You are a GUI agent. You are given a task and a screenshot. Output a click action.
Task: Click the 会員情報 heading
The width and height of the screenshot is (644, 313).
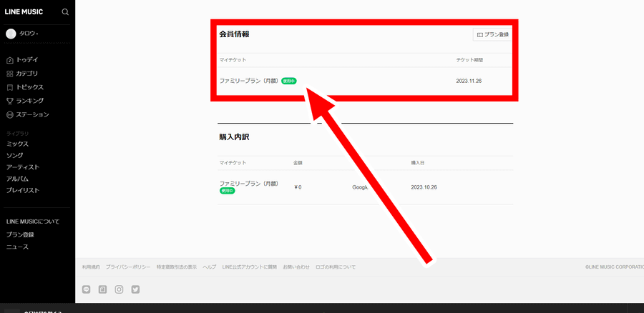coord(234,34)
